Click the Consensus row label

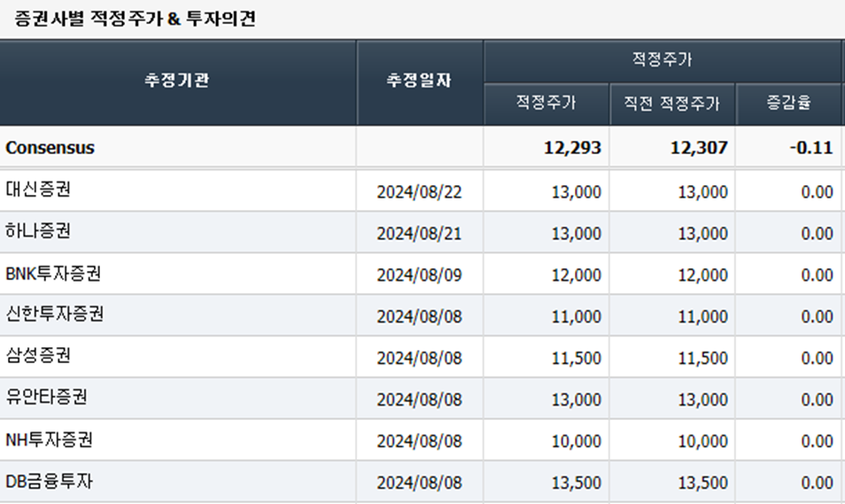coord(50,148)
